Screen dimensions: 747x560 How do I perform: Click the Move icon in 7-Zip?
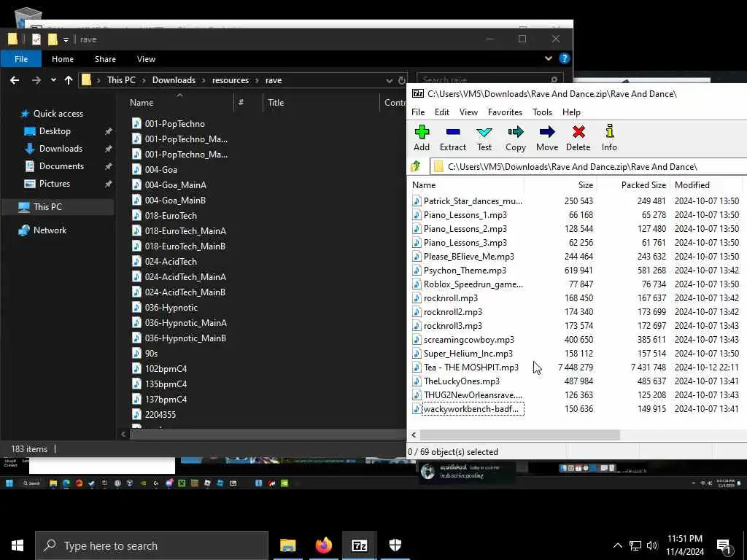click(547, 138)
